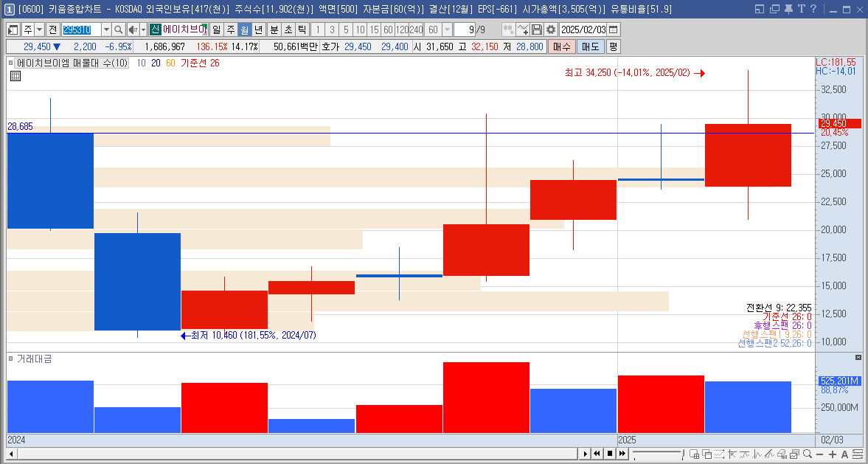Click the stop playback button
This screenshot has height=464, width=868.
click(609, 454)
